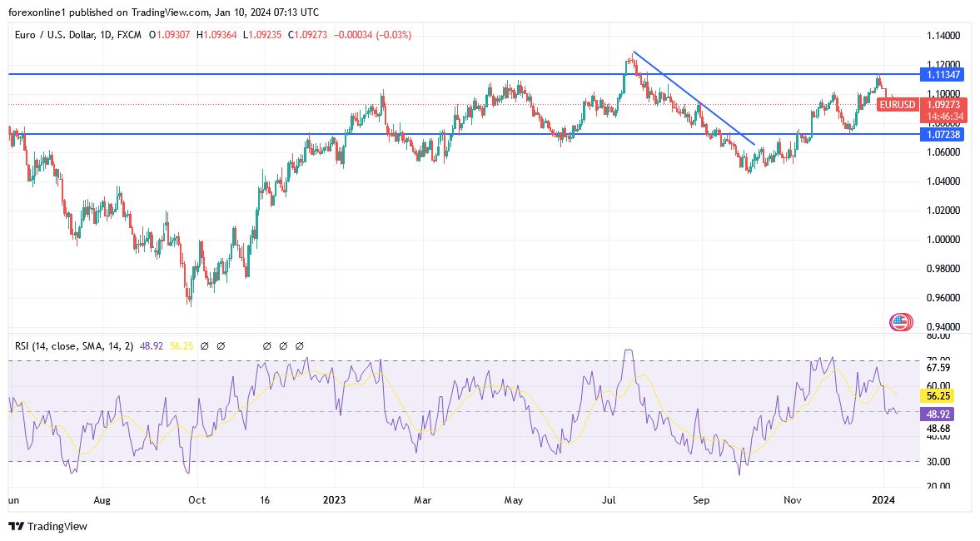
Task: Click the current price label 1.09273
Action: point(943,105)
